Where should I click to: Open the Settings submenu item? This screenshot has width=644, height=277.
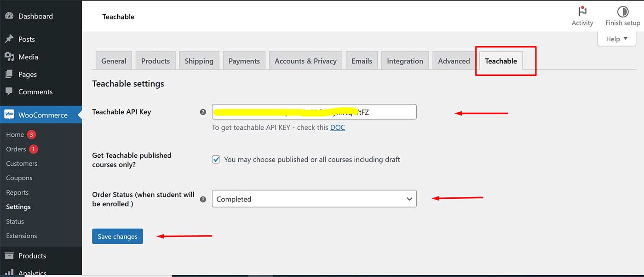[x=18, y=207]
